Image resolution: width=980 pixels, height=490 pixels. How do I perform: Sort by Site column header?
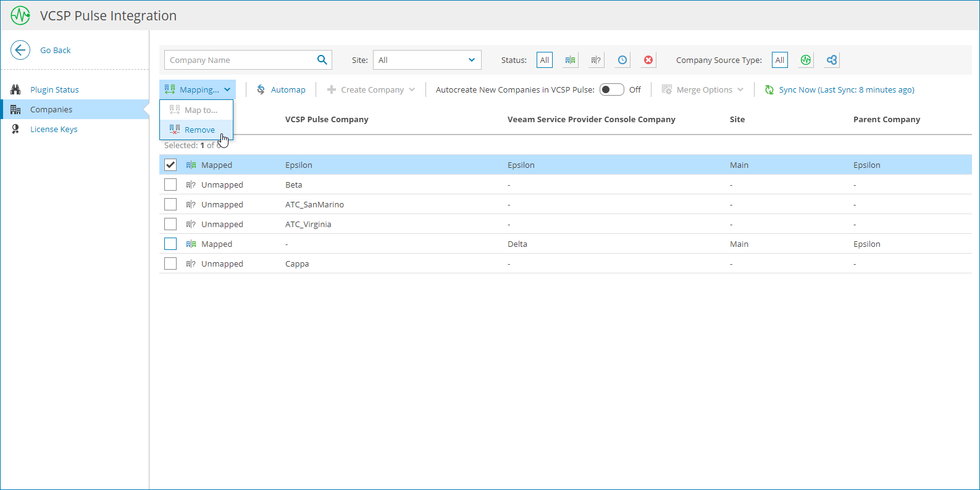(737, 119)
